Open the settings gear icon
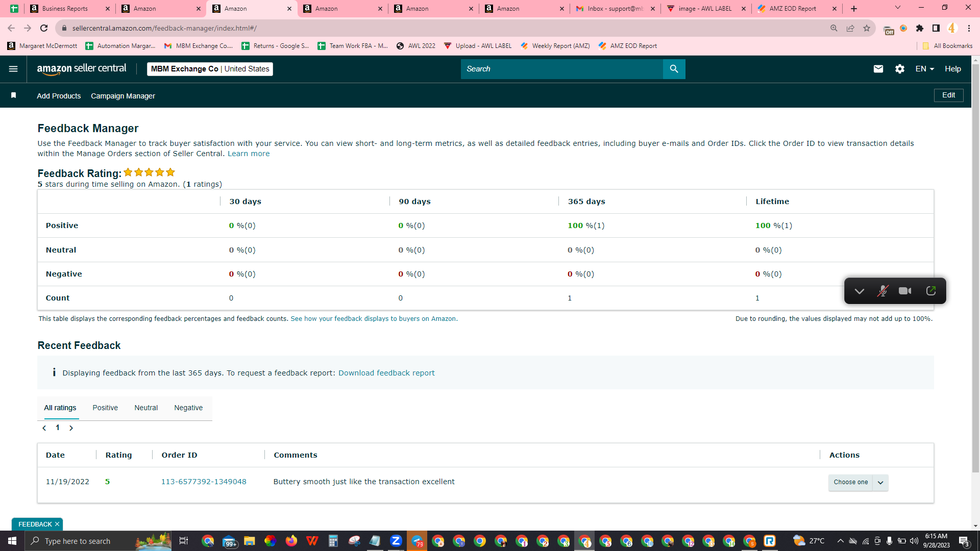The width and height of the screenshot is (980, 551). [x=899, y=69]
